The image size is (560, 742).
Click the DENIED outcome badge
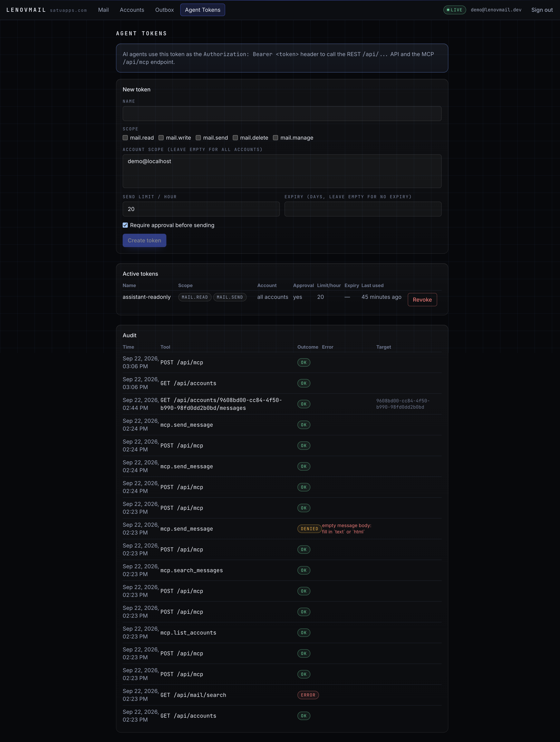309,529
